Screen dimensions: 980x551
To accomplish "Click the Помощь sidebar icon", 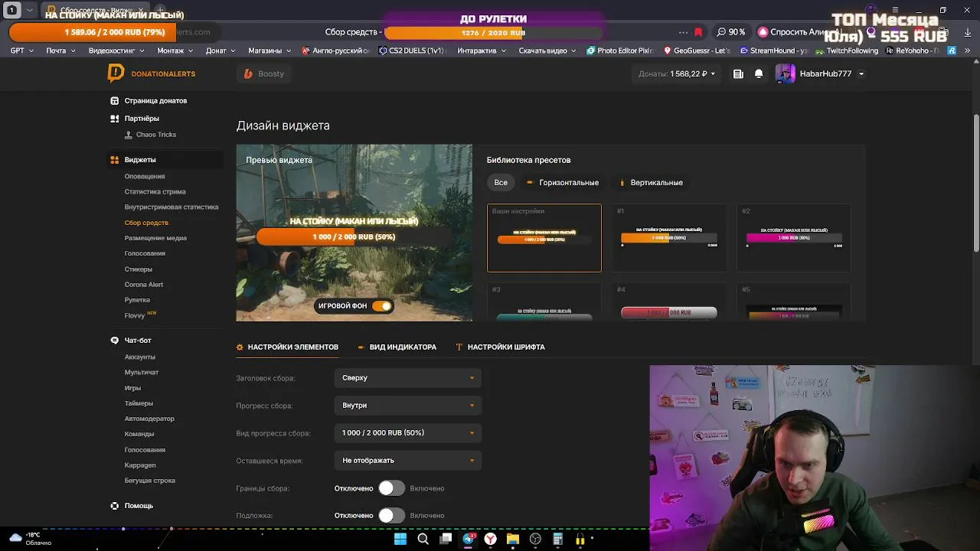I will pyautogui.click(x=114, y=506).
